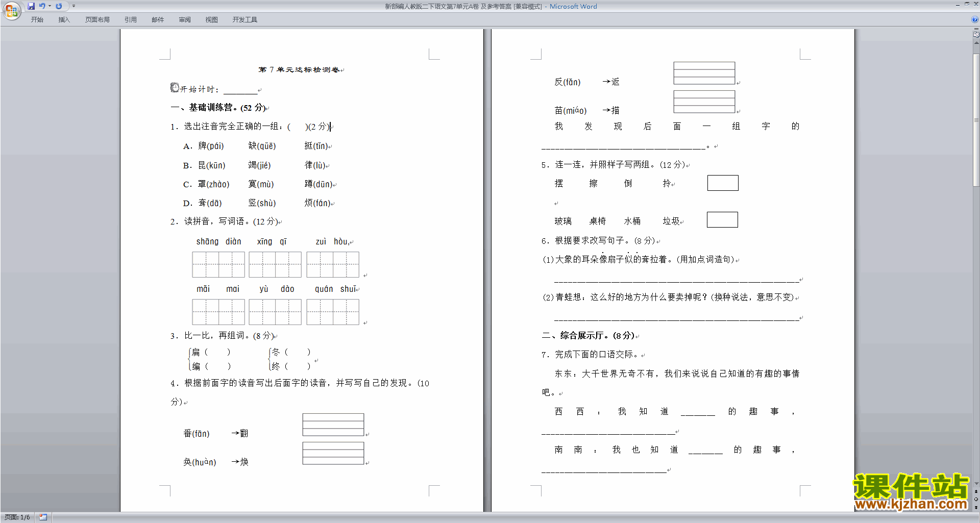Viewport: 980px width, 523px height.
Task: Click the blue Help question mark icon
Action: [x=975, y=20]
